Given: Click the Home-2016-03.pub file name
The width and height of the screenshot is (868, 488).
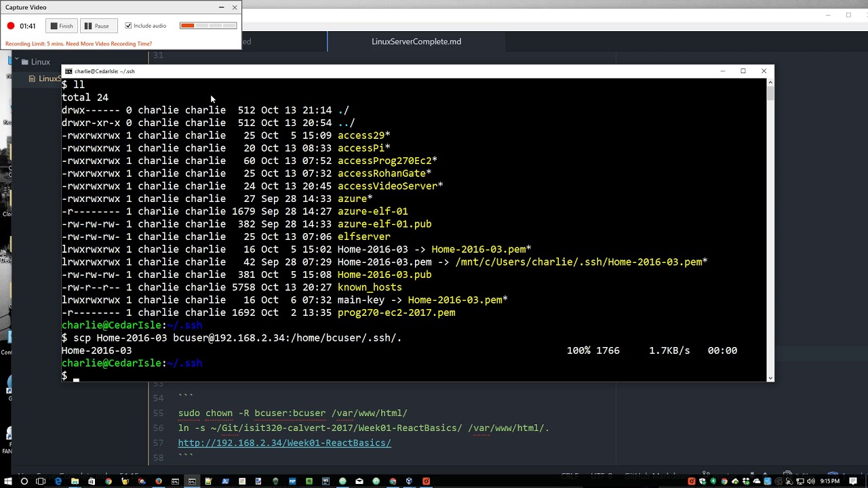Looking at the screenshot, I should click(x=384, y=274).
